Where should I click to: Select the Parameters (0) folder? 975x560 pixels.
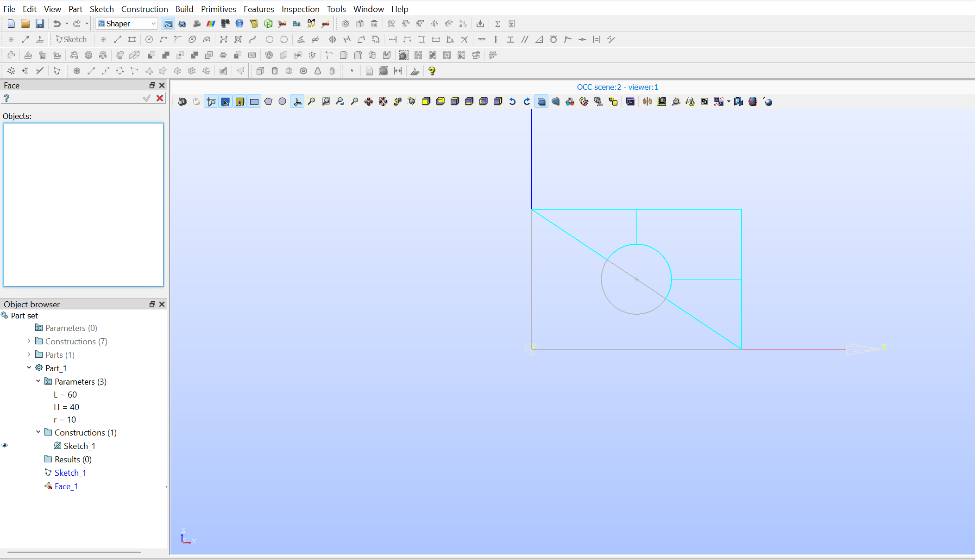click(x=71, y=328)
